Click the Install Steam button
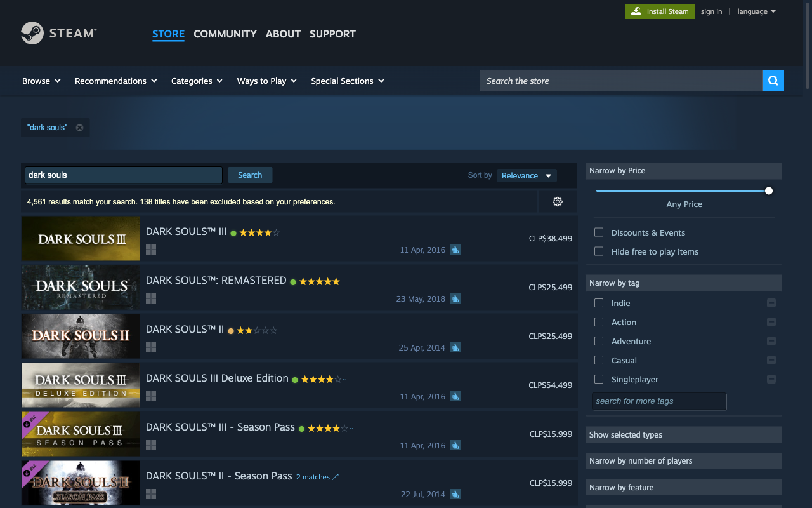The image size is (812, 508). click(660, 11)
